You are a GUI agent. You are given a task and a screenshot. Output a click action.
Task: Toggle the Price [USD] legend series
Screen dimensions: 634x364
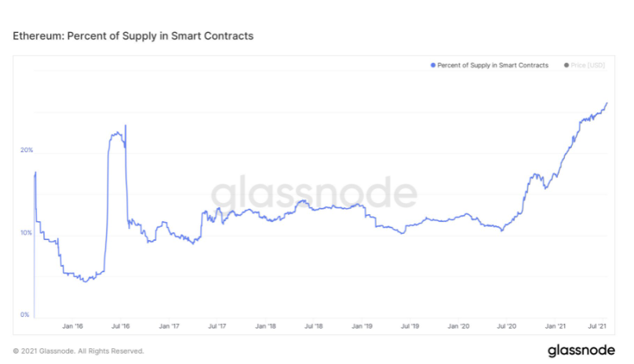(x=586, y=65)
